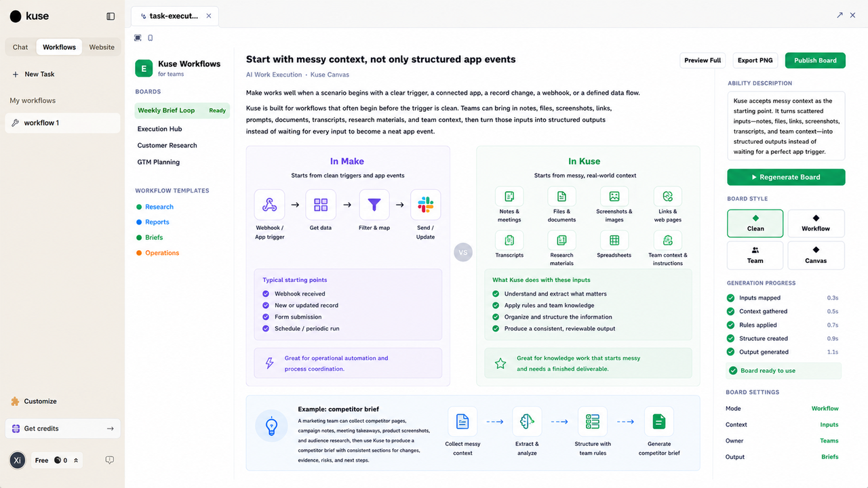The image size is (868, 488).
Task: Switch to the Workflows tab
Action: pyautogui.click(x=59, y=47)
